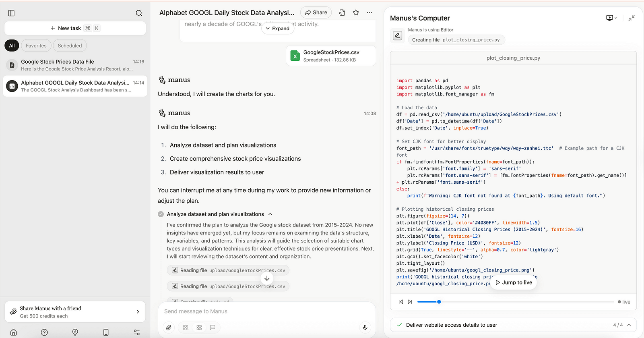Select the atom agent mode icon
644x338 pixels.
tap(199, 328)
